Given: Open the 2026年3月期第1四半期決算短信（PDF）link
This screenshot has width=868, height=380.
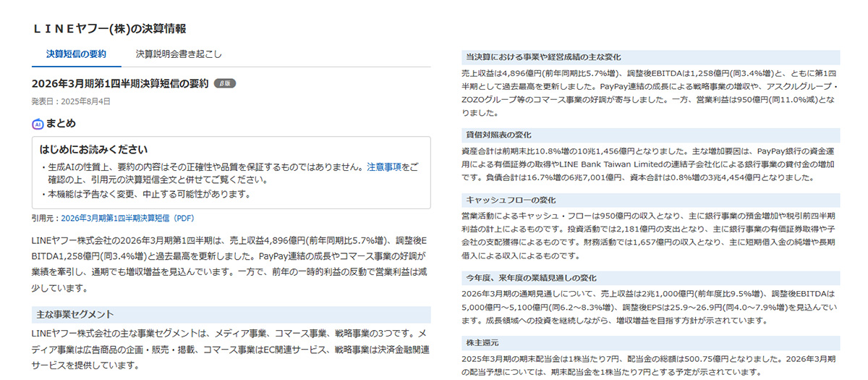Looking at the screenshot, I should 127,218.
